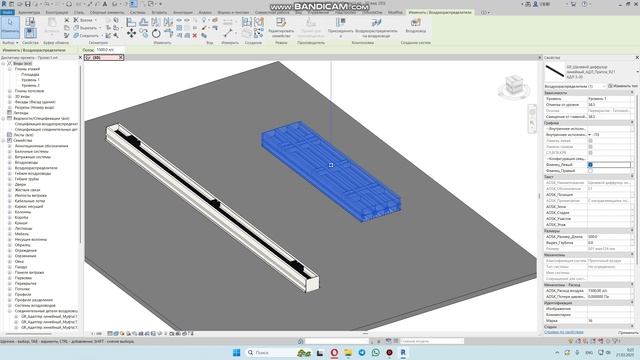
Task: Open WhatsApp from the taskbar
Action: (x=376, y=353)
